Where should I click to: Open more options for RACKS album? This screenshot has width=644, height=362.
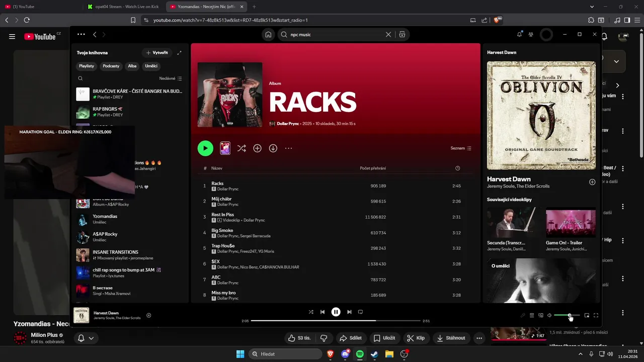point(288,148)
